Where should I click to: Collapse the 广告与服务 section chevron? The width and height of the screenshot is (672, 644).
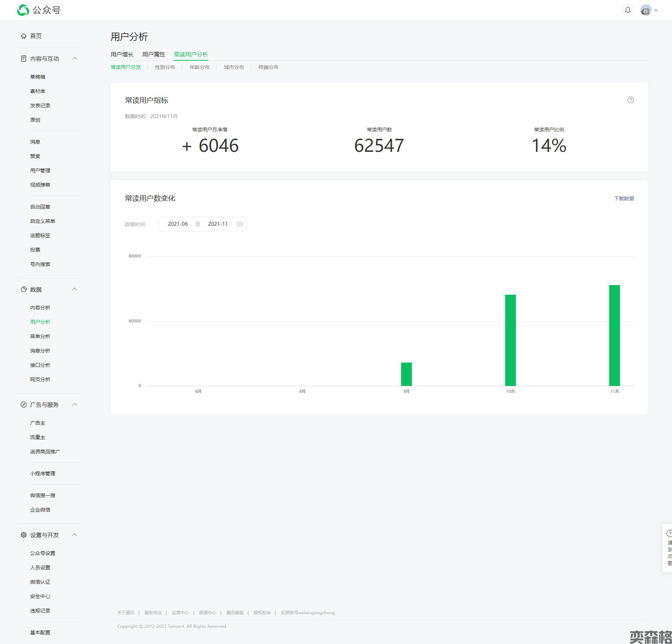(75, 405)
